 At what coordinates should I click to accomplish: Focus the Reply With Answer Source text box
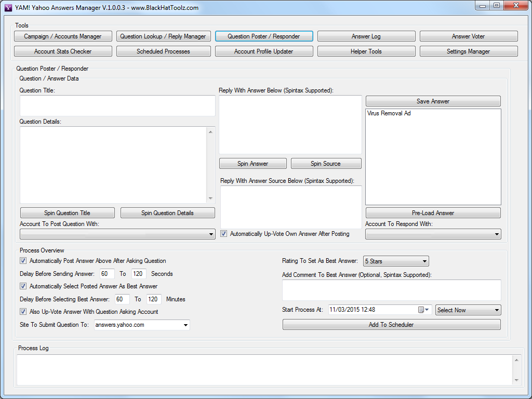(291, 207)
